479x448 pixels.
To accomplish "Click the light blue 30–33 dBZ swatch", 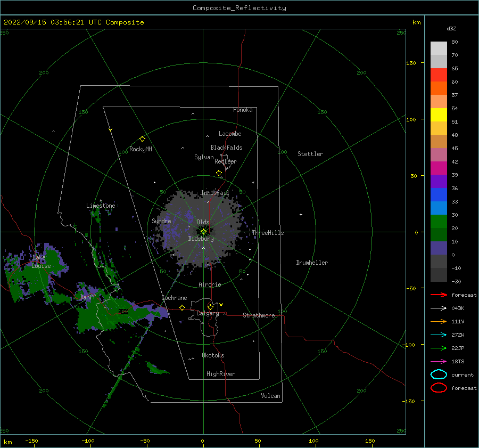I will click(x=439, y=208).
